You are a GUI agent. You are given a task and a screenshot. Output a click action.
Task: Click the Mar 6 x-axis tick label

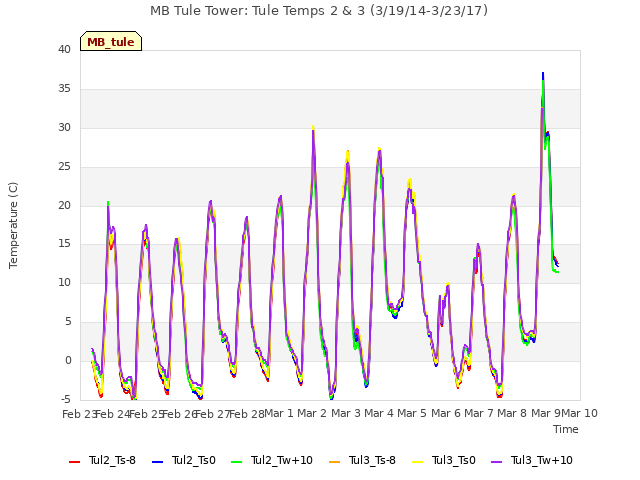[446, 413]
